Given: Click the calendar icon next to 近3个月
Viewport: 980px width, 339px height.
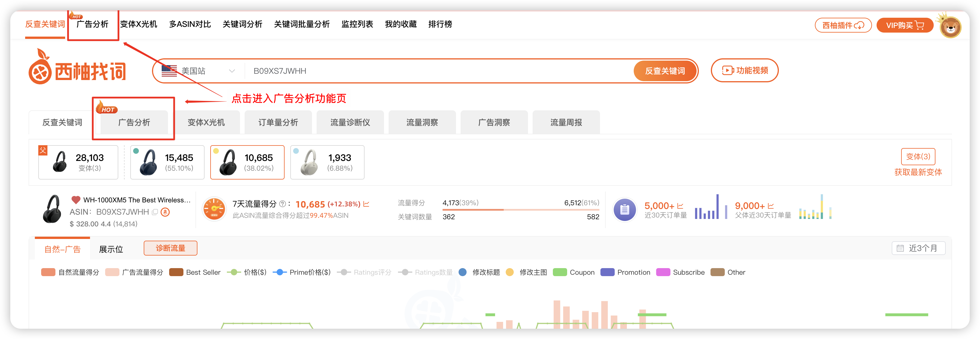Looking at the screenshot, I should (x=900, y=248).
